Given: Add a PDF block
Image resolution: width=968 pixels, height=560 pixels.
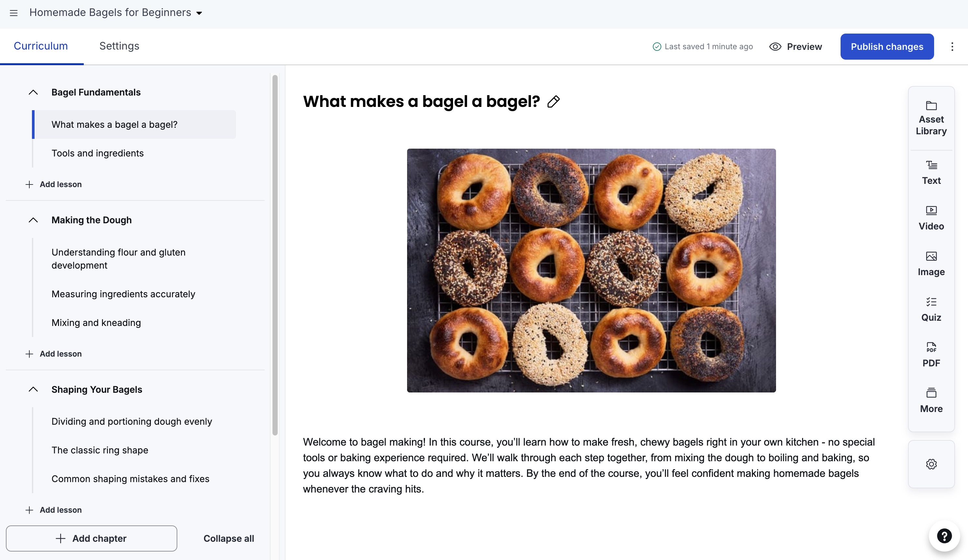Looking at the screenshot, I should [931, 355].
